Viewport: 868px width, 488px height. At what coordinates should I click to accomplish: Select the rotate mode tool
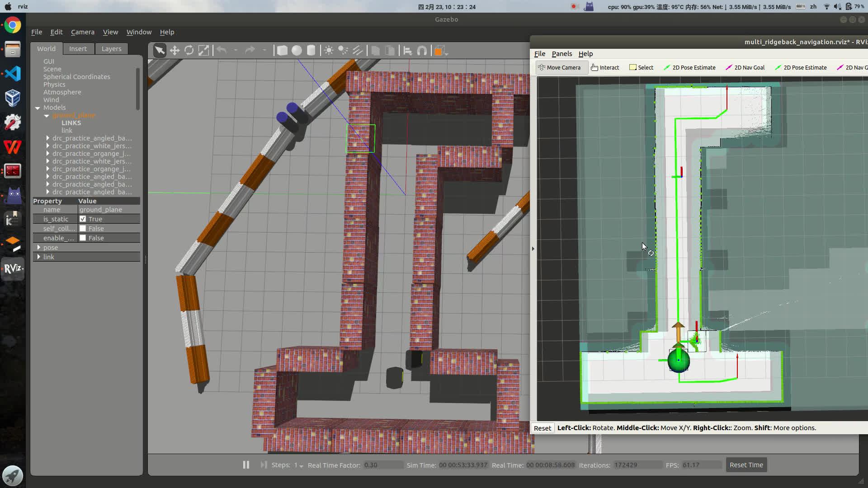(x=189, y=51)
